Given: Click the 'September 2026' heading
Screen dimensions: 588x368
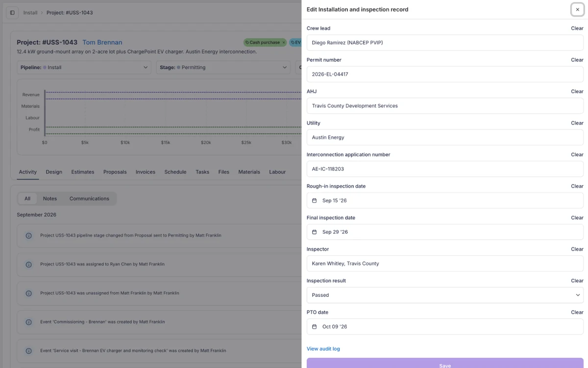Looking at the screenshot, I should 37,215.
